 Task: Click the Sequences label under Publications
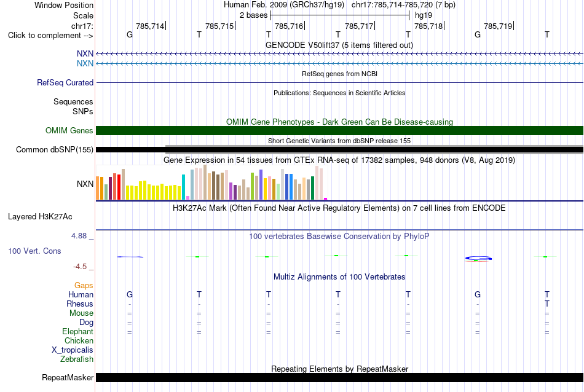[73, 101]
